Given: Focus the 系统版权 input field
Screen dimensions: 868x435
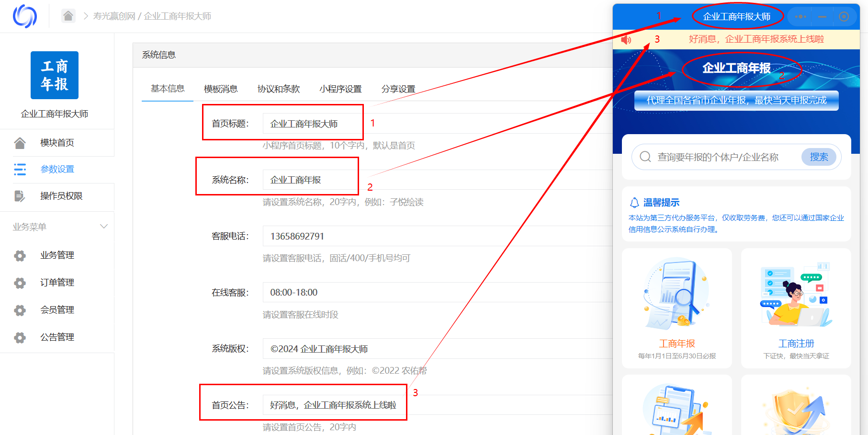Looking at the screenshot, I should [438, 349].
